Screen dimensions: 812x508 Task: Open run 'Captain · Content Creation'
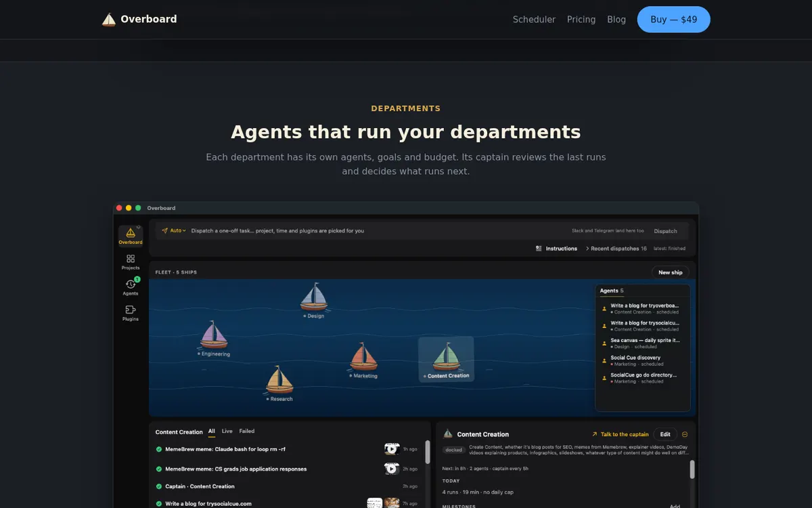(x=287, y=486)
